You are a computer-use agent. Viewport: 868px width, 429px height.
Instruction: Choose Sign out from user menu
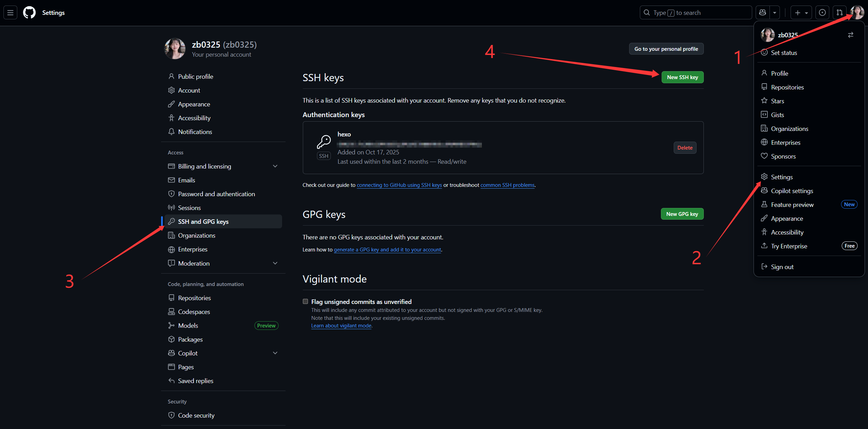pos(782,267)
